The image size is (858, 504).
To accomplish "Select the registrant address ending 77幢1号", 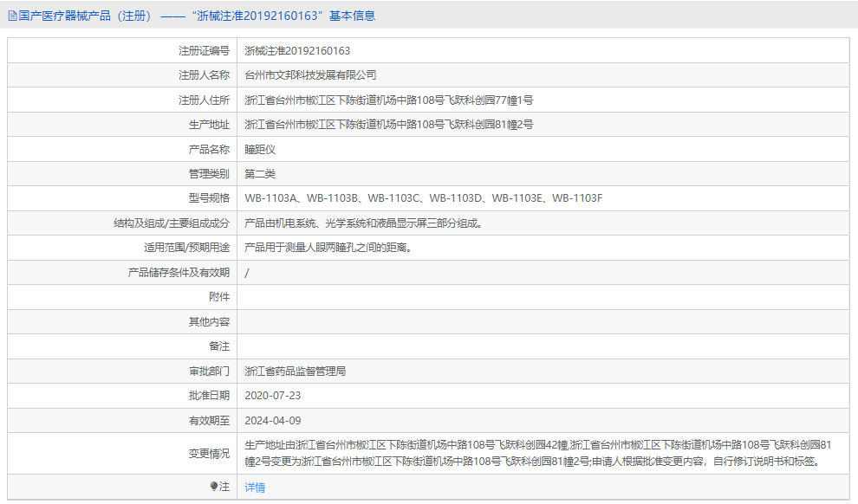I will pos(388,100).
